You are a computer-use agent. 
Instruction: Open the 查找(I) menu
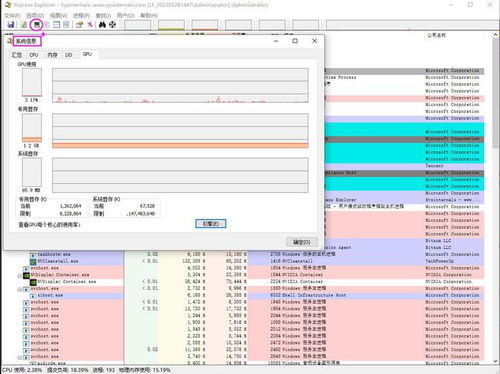coord(103,16)
